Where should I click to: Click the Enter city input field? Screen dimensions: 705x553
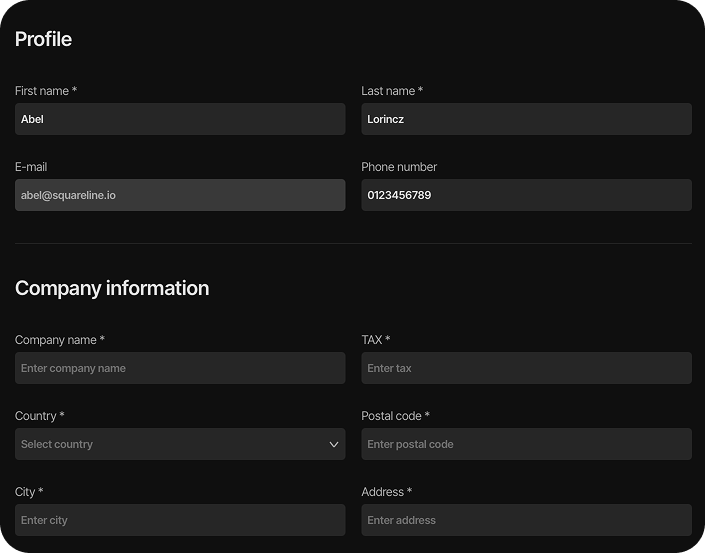click(x=180, y=520)
